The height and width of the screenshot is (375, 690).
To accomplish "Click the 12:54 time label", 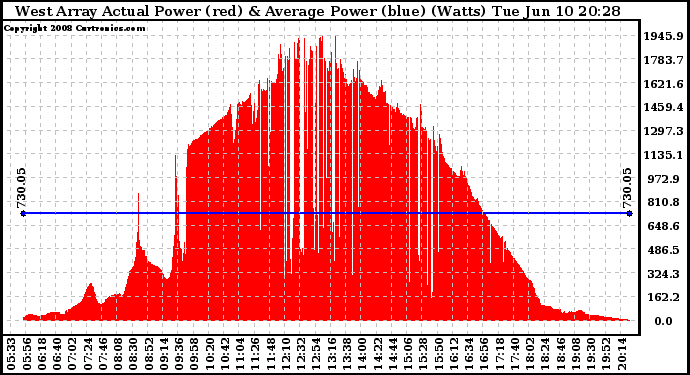I will [x=316, y=354].
